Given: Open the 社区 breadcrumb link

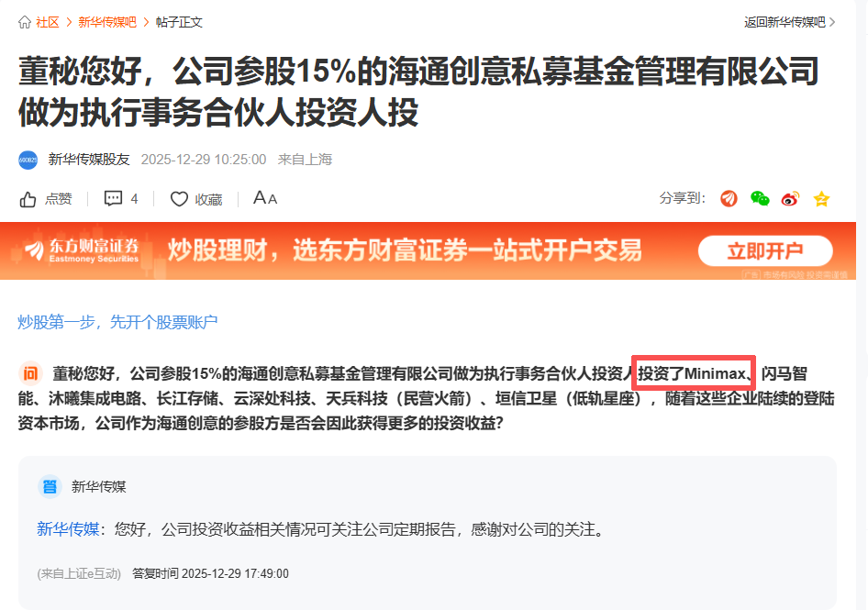Looking at the screenshot, I should pos(47,22).
